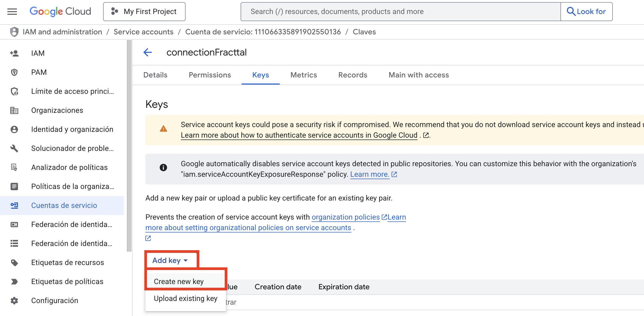Click the Solucionador de problemas wrench icon

pos(14,148)
